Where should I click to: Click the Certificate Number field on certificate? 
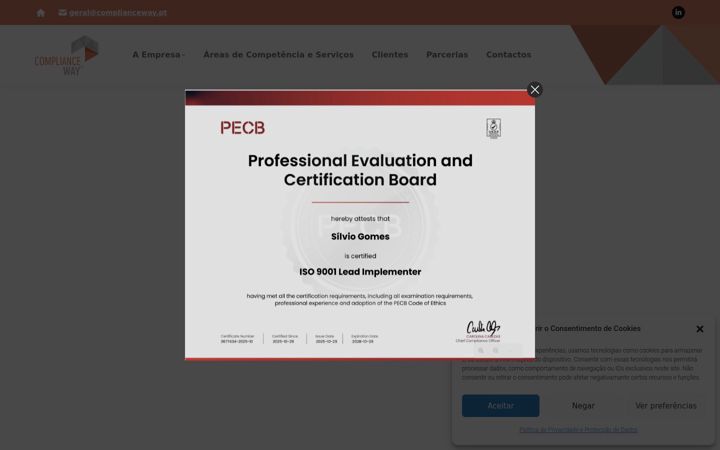click(x=237, y=339)
